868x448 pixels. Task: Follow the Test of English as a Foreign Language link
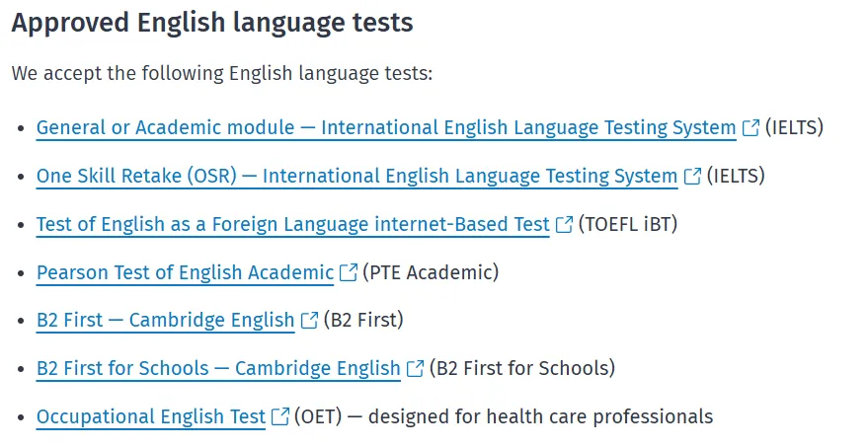pos(292,225)
